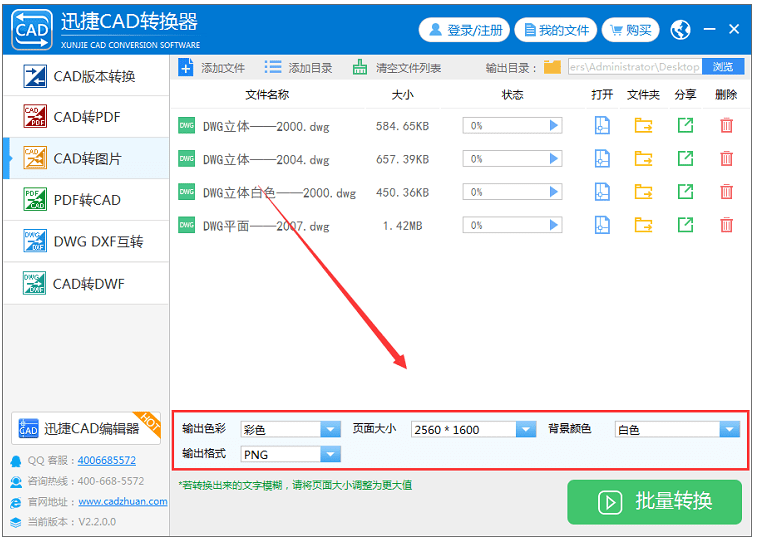Viewport: 759px width, 539px height.
Task: Click the 购买 purchase button
Action: tap(630, 30)
